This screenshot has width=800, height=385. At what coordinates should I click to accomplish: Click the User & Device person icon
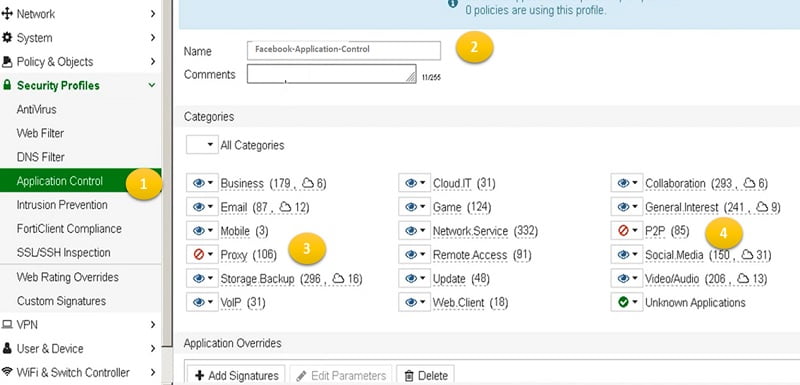click(7, 349)
